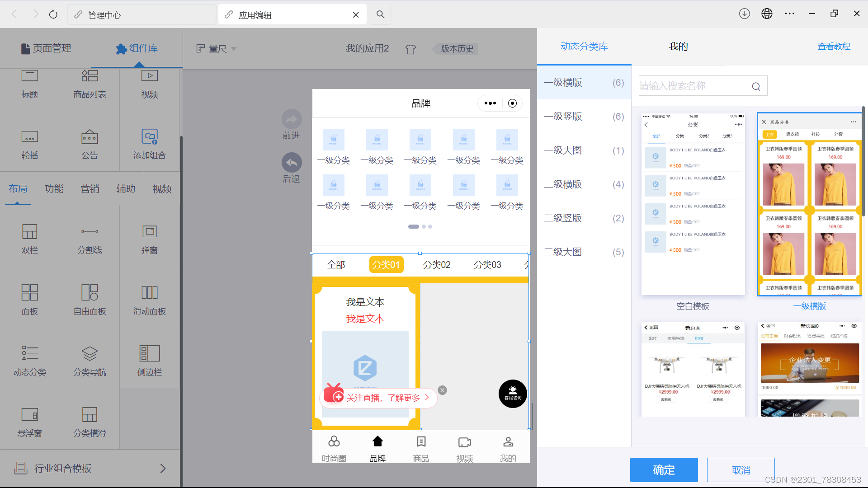
Task: Expand the 关注直播 了解更多 arrow
Action: [427, 398]
